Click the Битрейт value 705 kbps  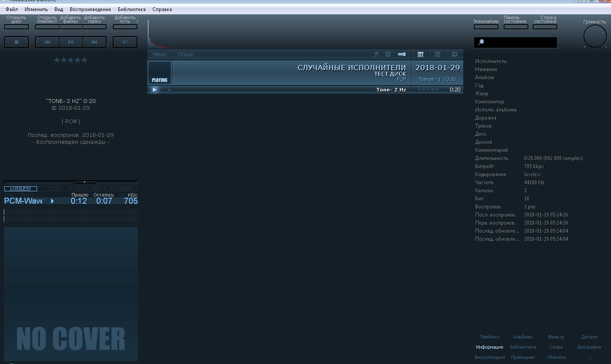coord(534,166)
